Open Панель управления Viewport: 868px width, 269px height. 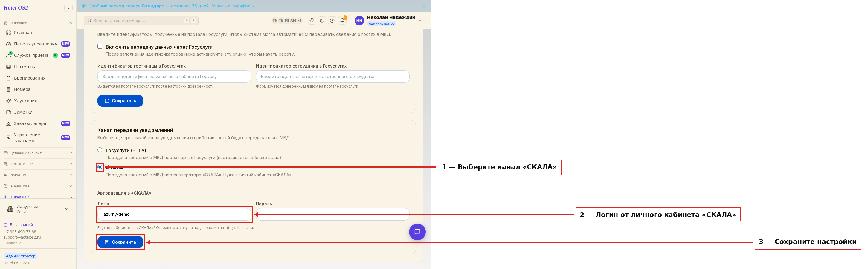click(38, 44)
